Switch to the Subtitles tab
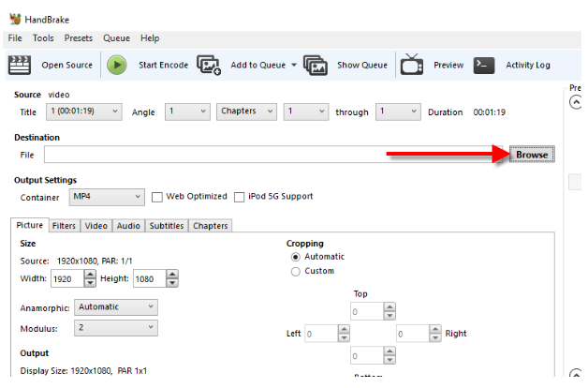588x388 pixels. coord(167,226)
